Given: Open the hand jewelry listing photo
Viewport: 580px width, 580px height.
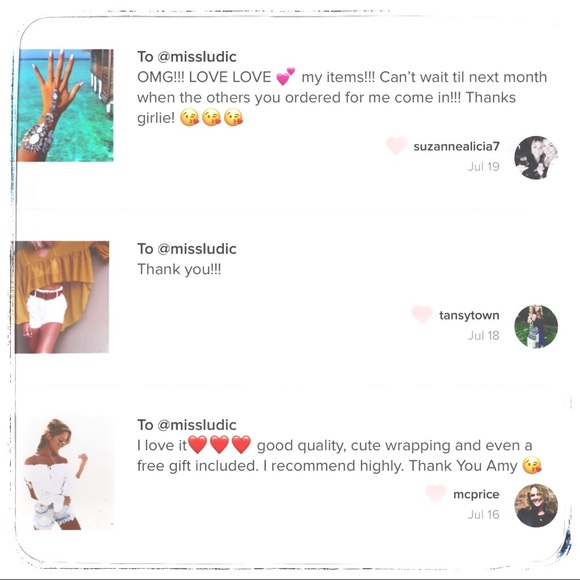Looking at the screenshot, I should (x=65, y=105).
